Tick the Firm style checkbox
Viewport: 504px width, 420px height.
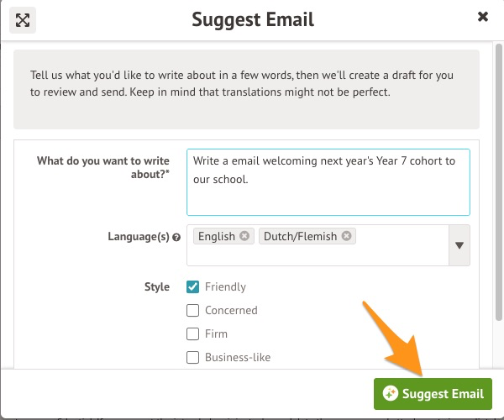pos(192,333)
